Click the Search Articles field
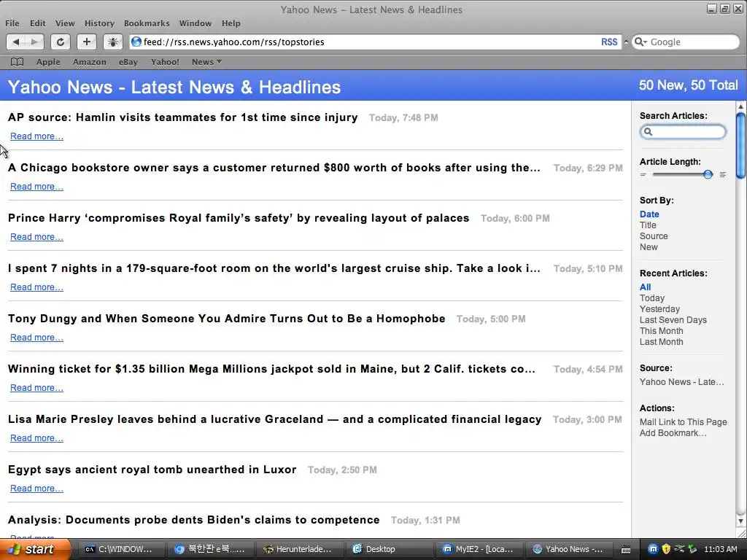This screenshot has width=747, height=560. (683, 132)
